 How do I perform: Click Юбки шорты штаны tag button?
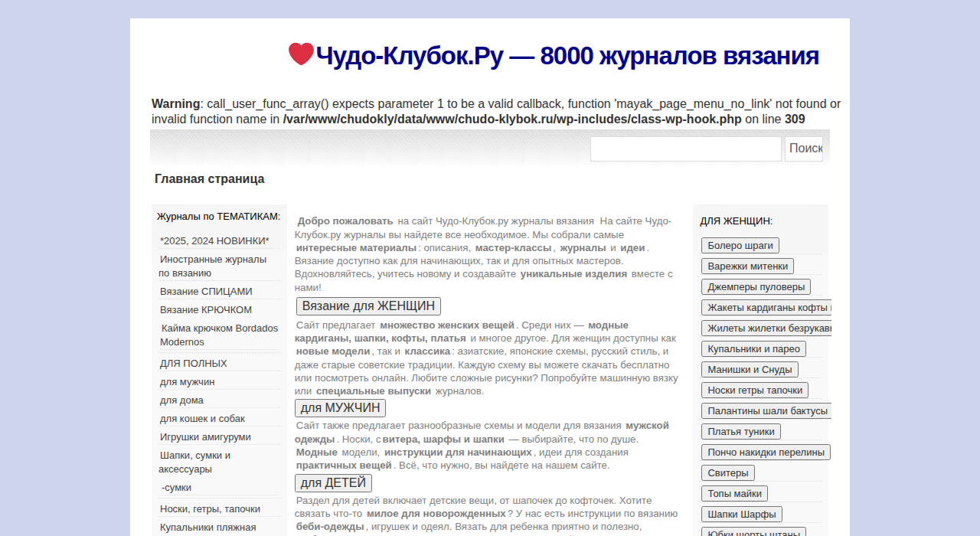click(753, 531)
